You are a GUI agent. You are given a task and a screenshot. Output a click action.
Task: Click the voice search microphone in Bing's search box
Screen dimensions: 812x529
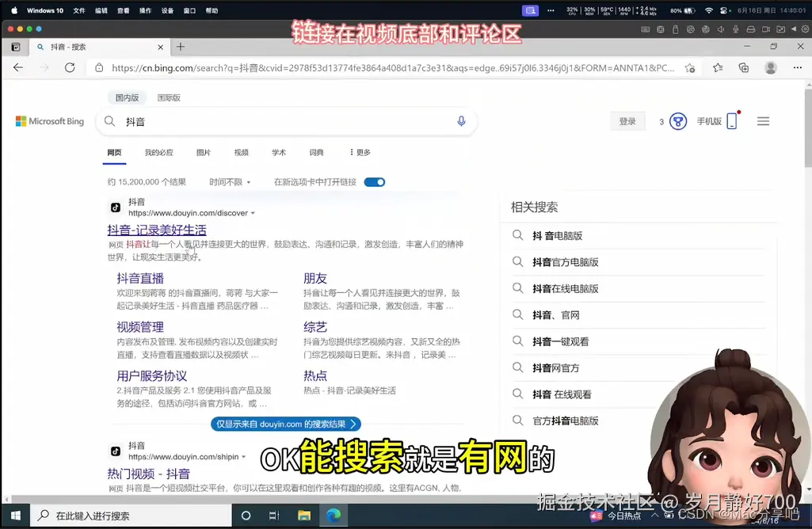point(461,121)
